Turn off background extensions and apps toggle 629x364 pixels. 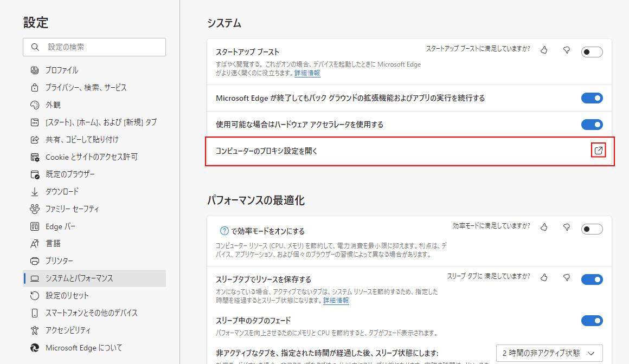592,98
